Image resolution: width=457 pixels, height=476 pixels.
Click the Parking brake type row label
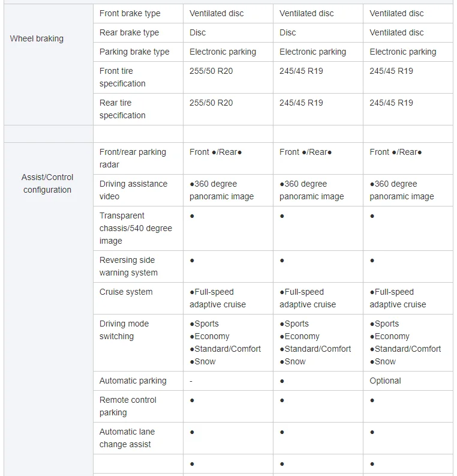134,52
